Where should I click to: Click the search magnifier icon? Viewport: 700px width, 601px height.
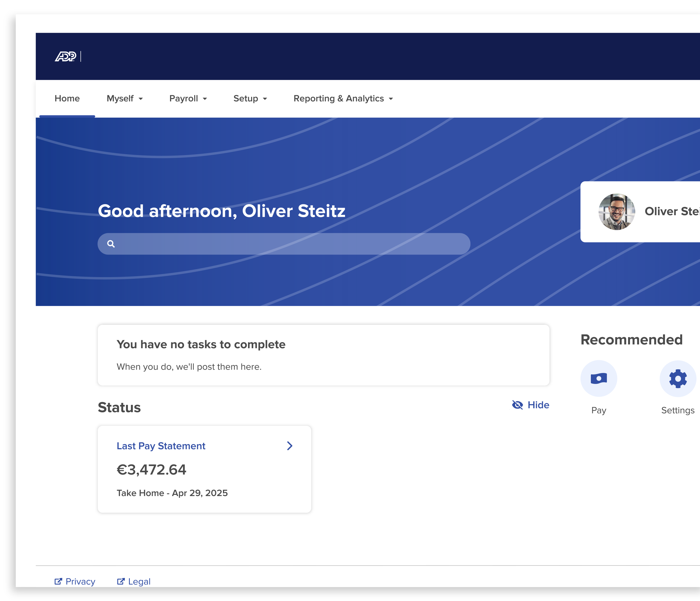click(x=111, y=244)
